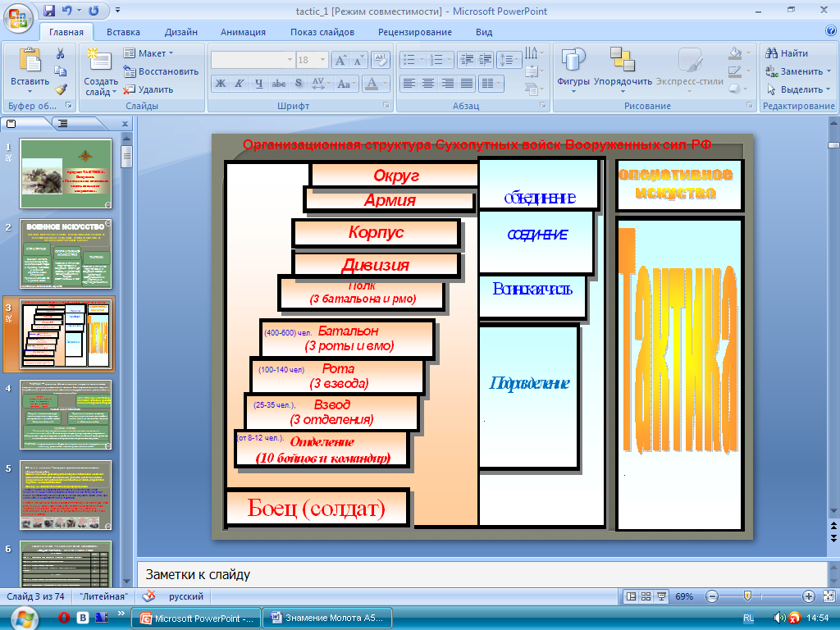Open Упорядочить arrange menu
This screenshot has width=840, height=630.
(623, 71)
